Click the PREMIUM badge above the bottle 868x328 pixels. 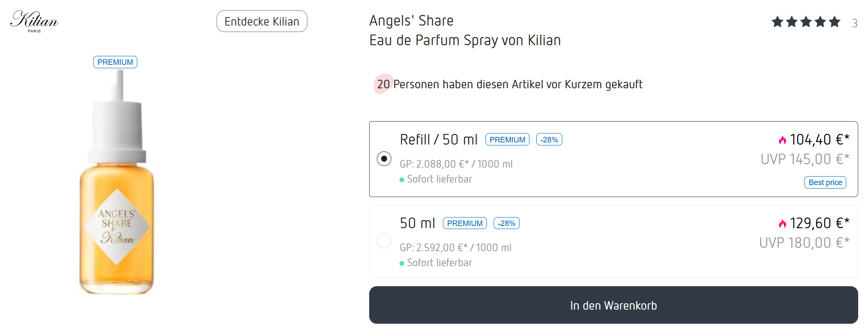115,62
